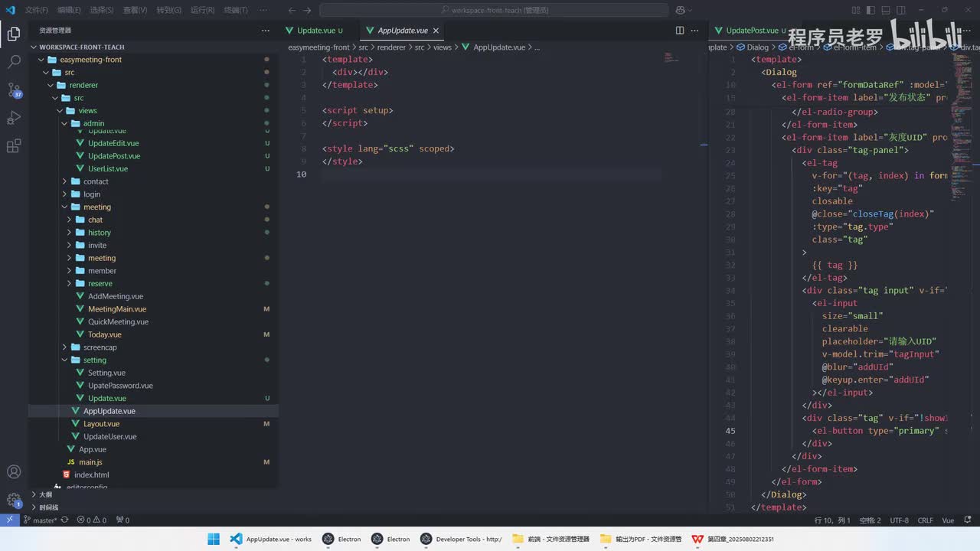This screenshot has width=980, height=551.
Task: Click the remote window indicator in status bar
Action: [x=9, y=520]
